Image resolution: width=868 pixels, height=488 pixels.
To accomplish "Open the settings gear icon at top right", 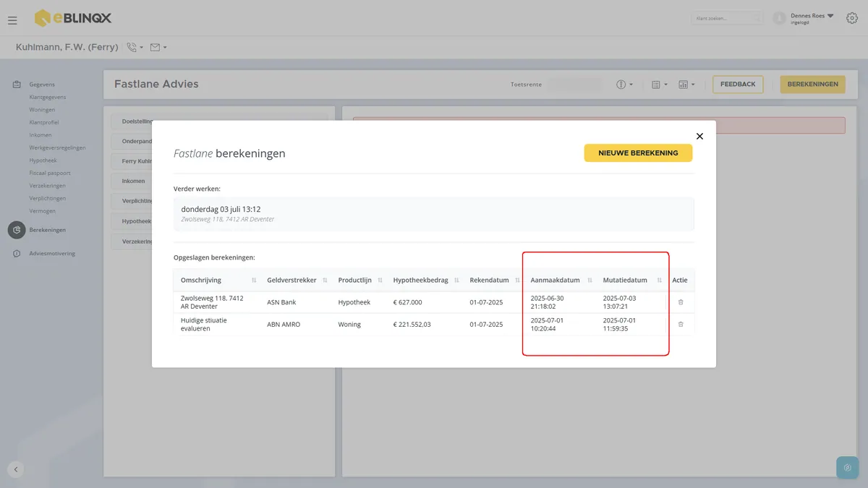I will (852, 18).
